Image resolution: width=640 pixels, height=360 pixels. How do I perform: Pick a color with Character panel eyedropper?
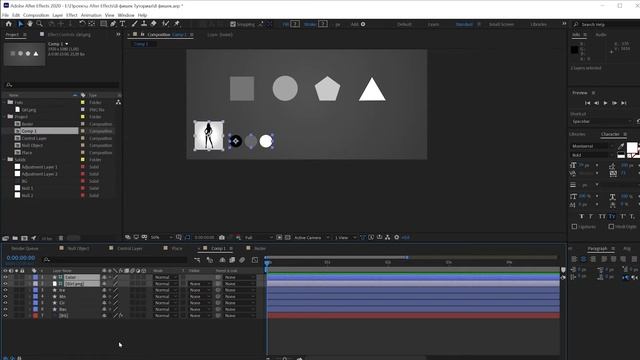click(621, 146)
